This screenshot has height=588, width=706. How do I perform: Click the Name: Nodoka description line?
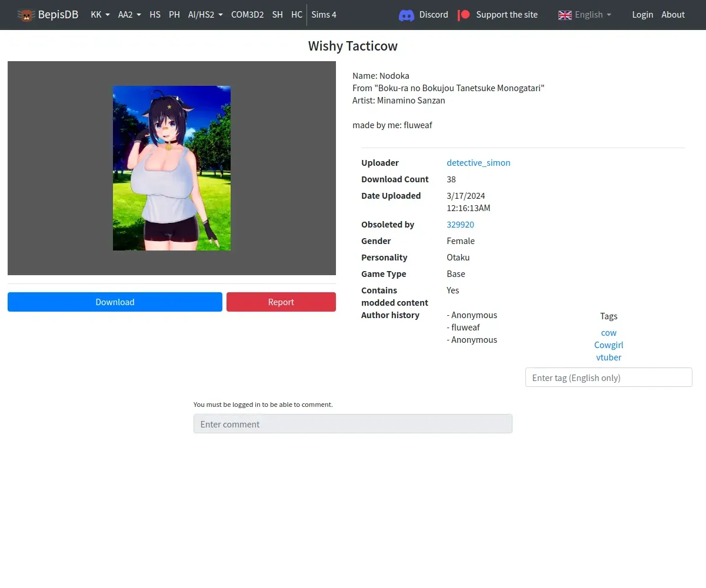(x=381, y=76)
